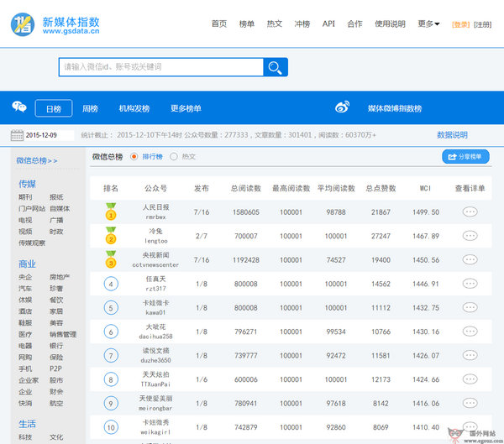This screenshot has height=444, width=504.
Task: Click the WeChat icon in blue bar
Action: coord(19,107)
